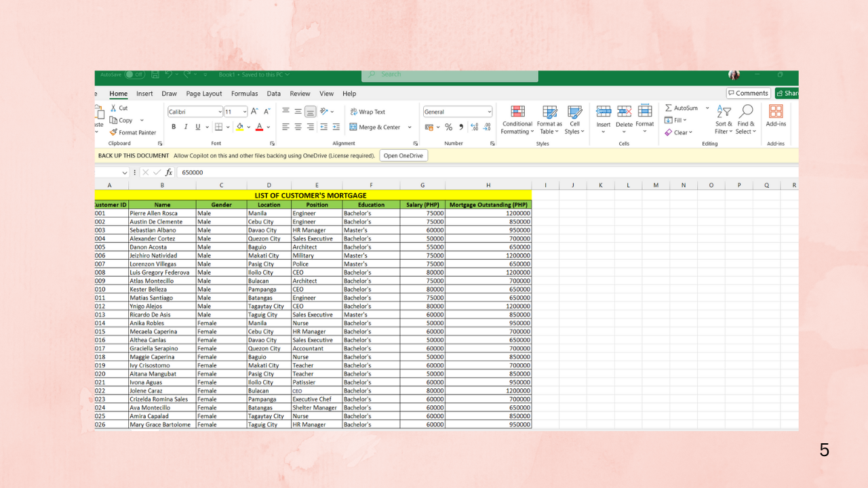Click the AutoSum sigma icon
Image resolution: width=868 pixels, height=488 pixels.
pyautogui.click(x=669, y=108)
